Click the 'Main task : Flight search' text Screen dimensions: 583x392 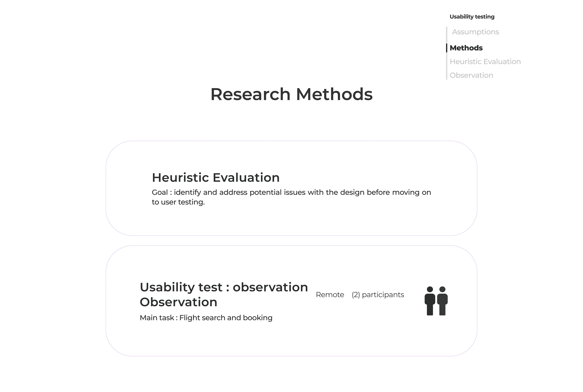tap(206, 318)
